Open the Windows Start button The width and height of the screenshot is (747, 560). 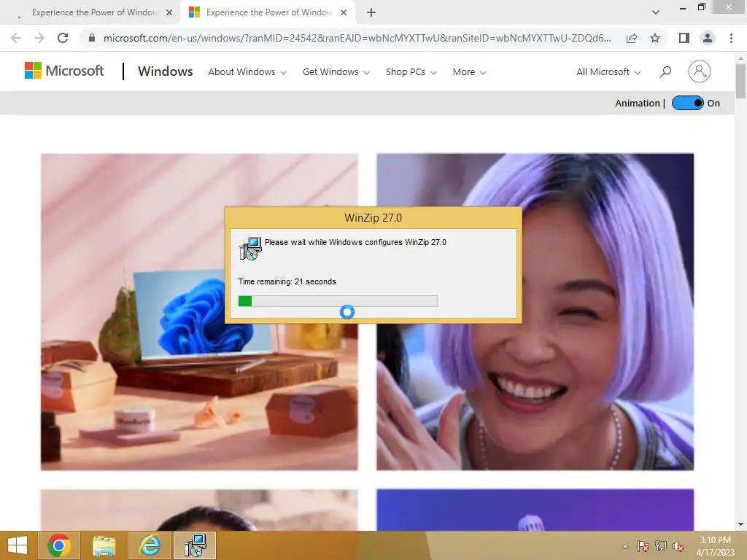point(18,545)
